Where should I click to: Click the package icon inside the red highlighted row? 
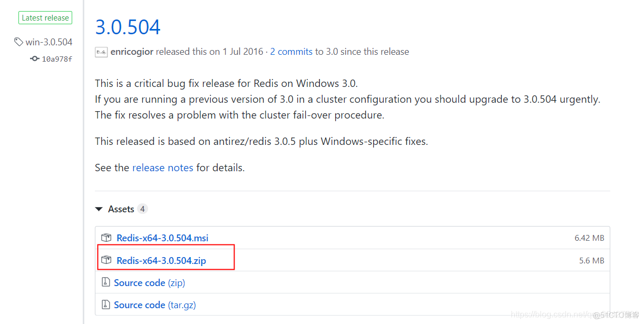106,260
